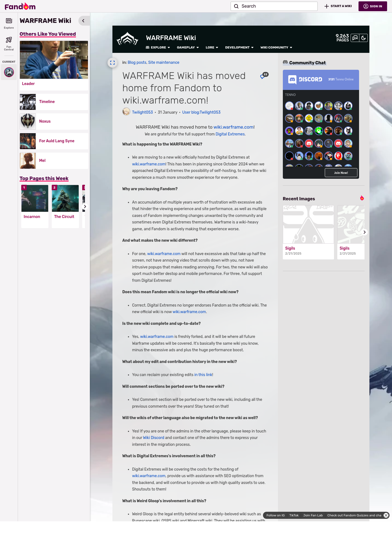Click the 9,263 Pages counter

[342, 38]
